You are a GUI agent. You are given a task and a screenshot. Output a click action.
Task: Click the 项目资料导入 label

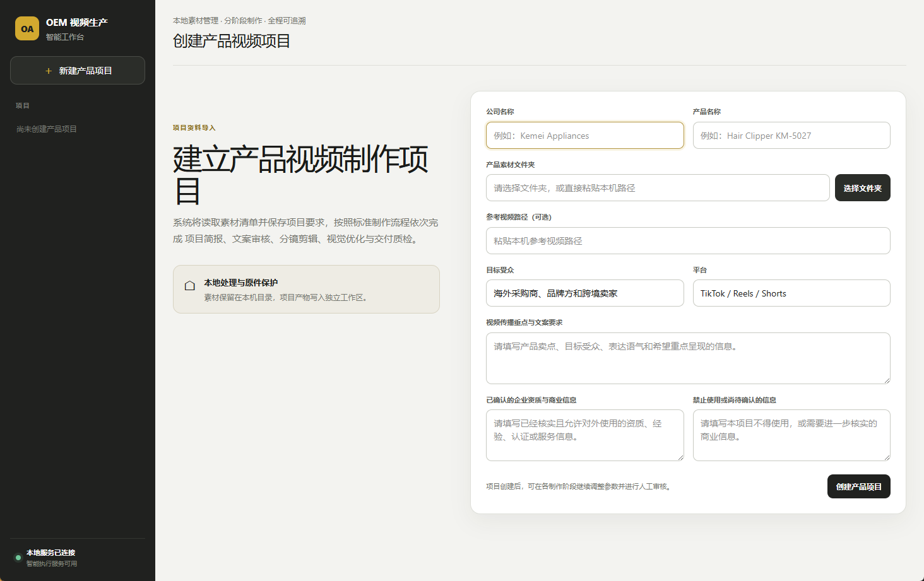194,128
